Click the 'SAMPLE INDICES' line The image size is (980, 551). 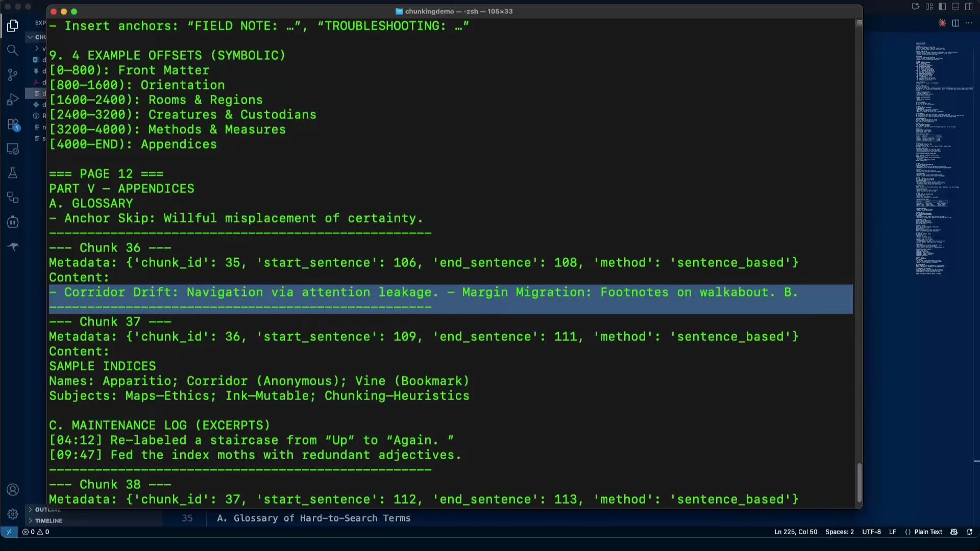103,366
